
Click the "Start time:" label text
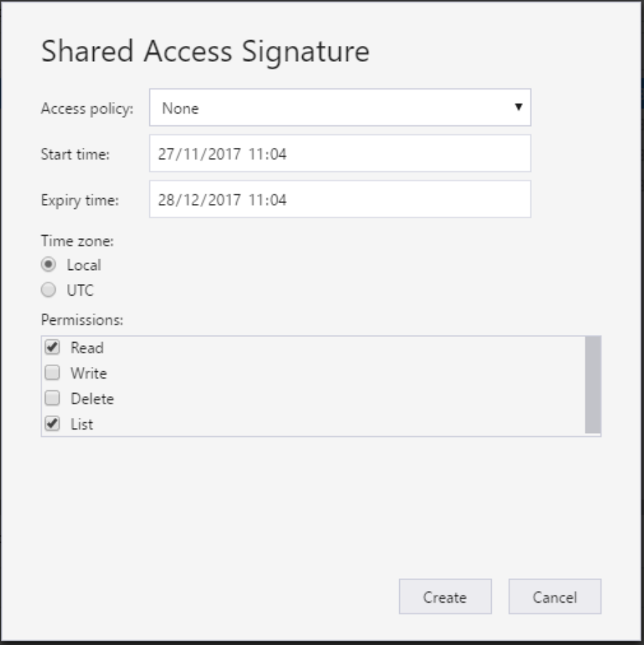point(75,154)
